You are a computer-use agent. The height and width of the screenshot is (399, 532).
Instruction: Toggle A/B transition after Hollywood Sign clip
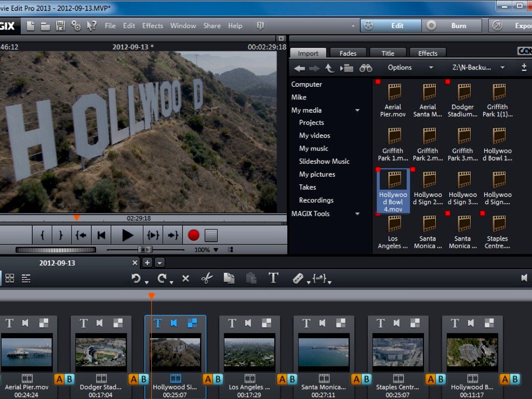213,379
